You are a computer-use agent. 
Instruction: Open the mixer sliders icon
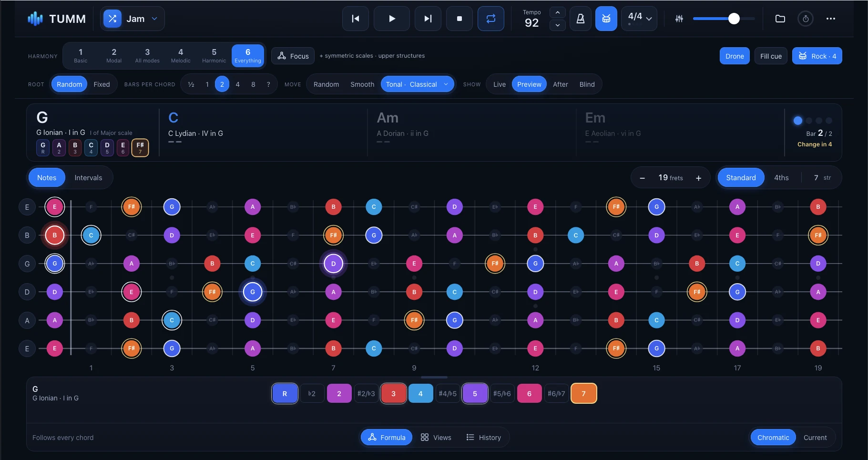click(x=679, y=19)
